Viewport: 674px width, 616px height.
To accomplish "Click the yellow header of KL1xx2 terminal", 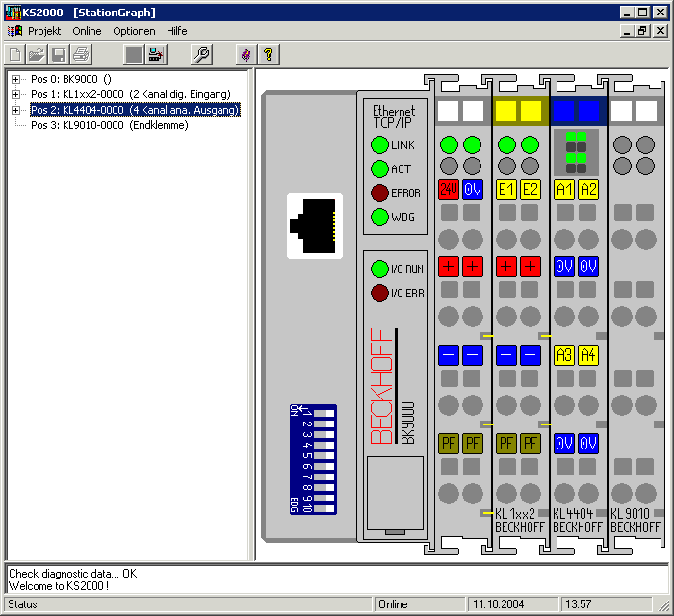I will point(521,111).
